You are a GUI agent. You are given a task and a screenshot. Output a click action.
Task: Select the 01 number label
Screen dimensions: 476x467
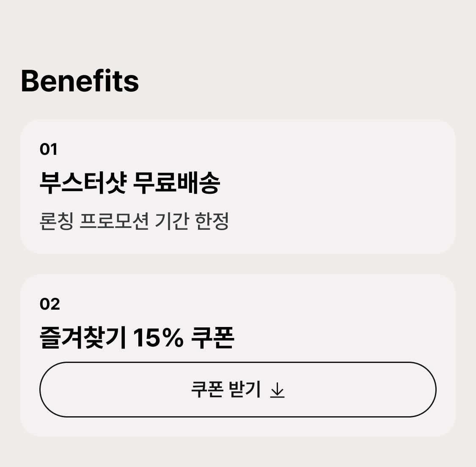click(48, 149)
